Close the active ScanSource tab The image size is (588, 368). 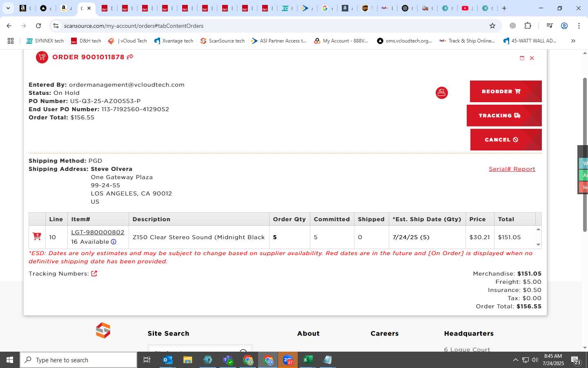89,8
